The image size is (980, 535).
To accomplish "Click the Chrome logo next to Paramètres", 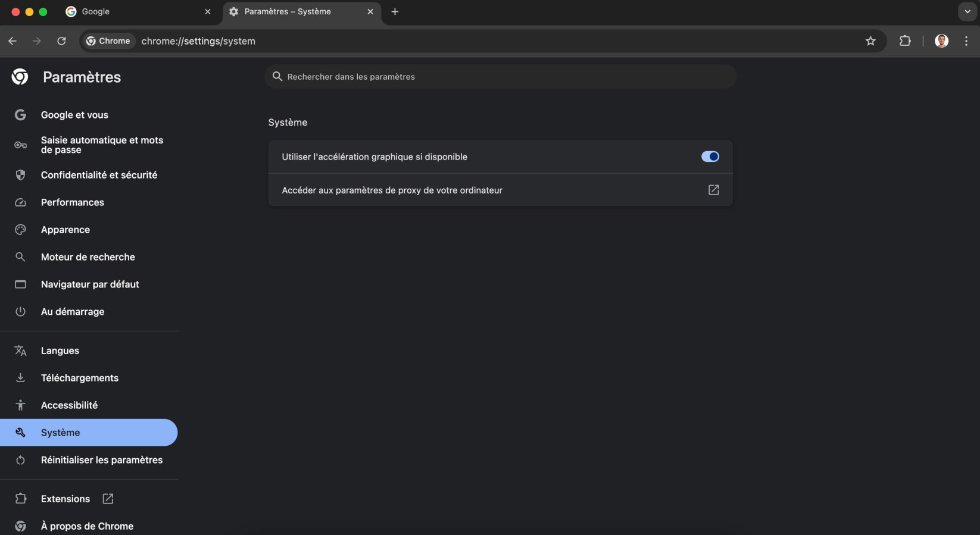I will click(20, 77).
